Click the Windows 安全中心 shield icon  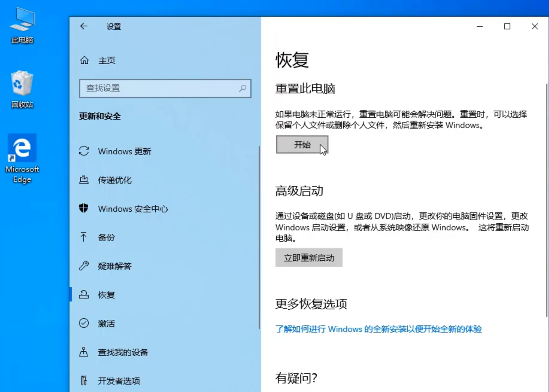[84, 209]
